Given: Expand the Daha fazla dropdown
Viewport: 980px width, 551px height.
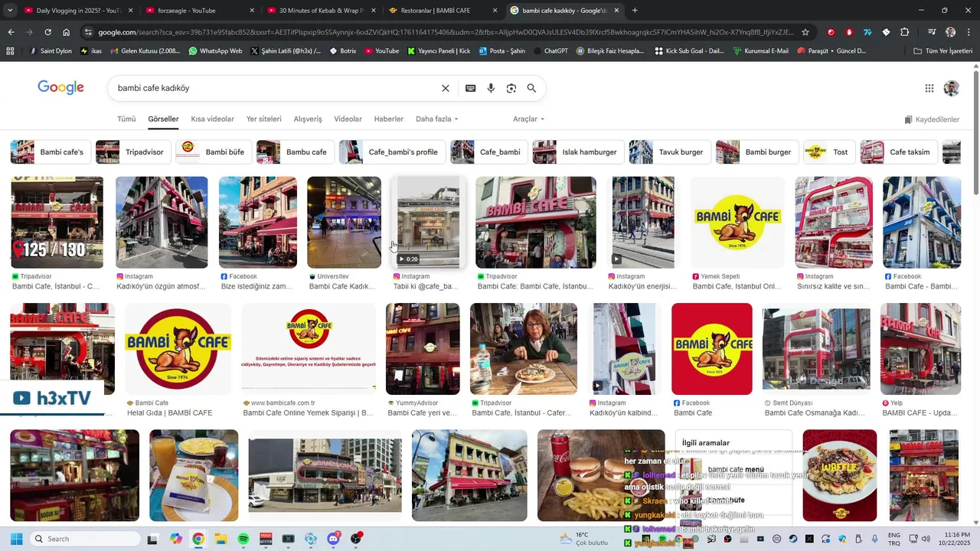Looking at the screenshot, I should coord(437,119).
